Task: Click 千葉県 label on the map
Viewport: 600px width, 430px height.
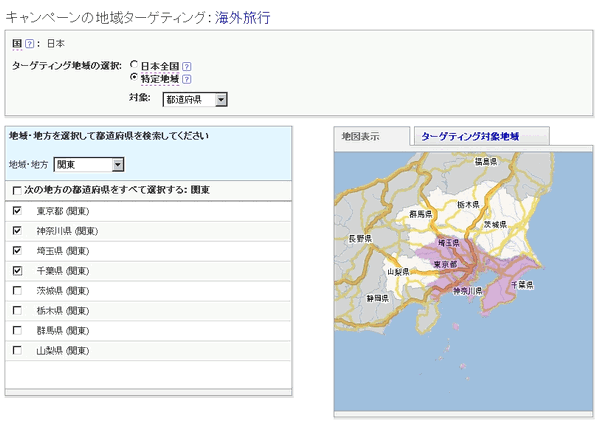Action: [522, 285]
